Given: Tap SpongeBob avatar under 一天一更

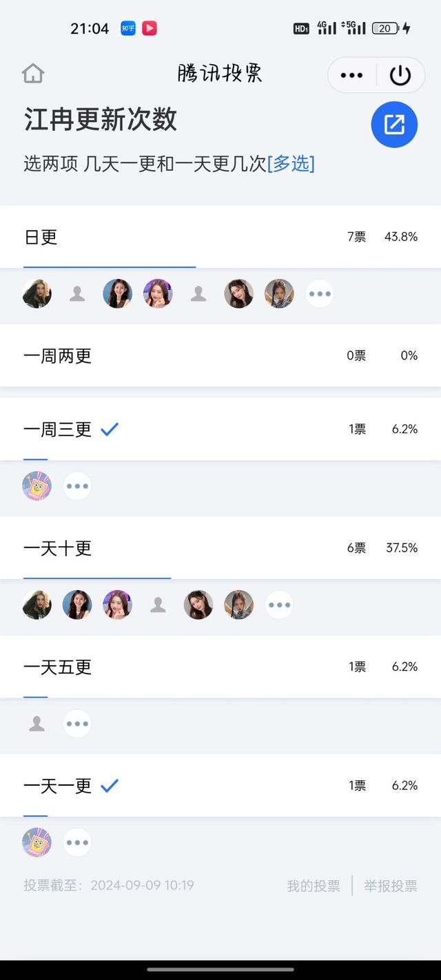Looking at the screenshot, I should click(37, 842).
